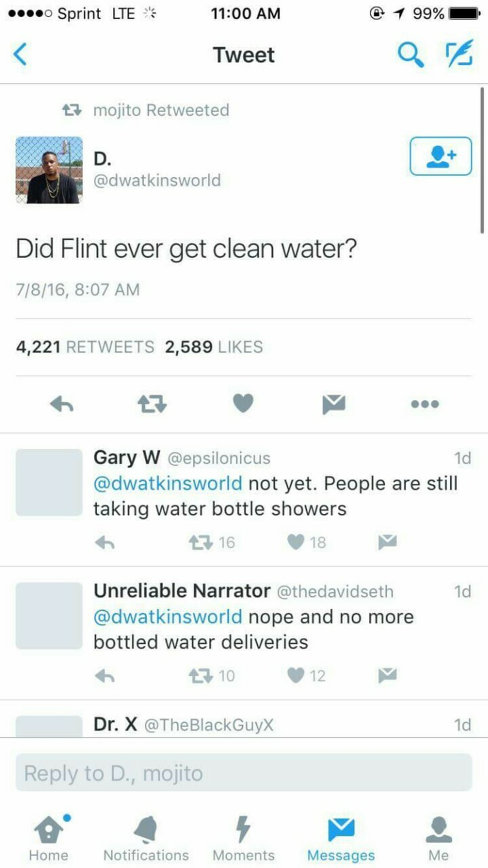Reply to Unreliable Narrator's tweet
The width and height of the screenshot is (488, 868).
pos(105,675)
